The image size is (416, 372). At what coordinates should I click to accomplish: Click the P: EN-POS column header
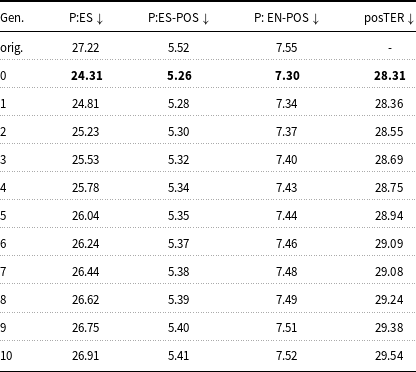(287, 18)
